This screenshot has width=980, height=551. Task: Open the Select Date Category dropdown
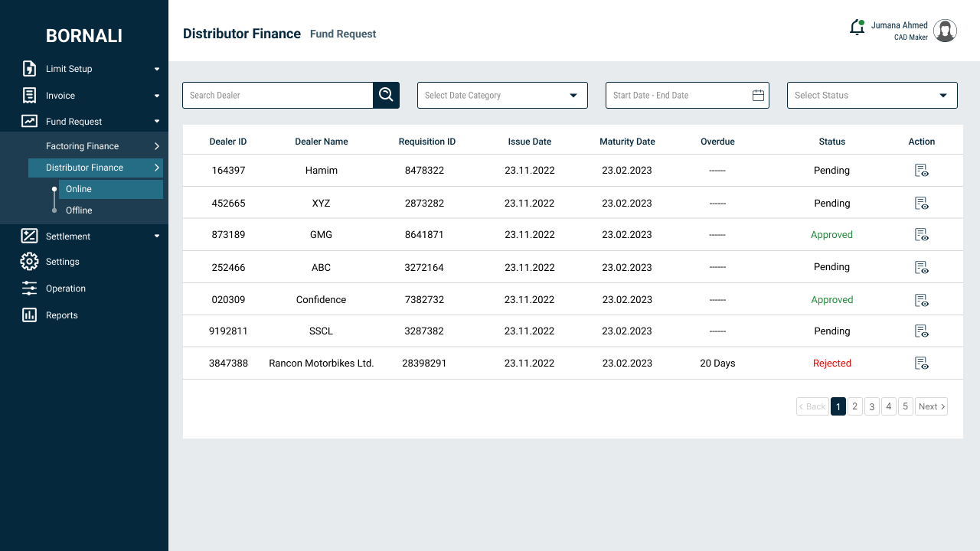(502, 95)
